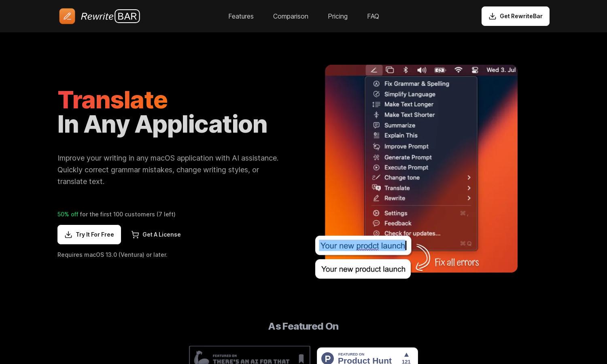Click the Try It For Free button
Screen dimensions: 607x364
pyautogui.click(x=89, y=235)
